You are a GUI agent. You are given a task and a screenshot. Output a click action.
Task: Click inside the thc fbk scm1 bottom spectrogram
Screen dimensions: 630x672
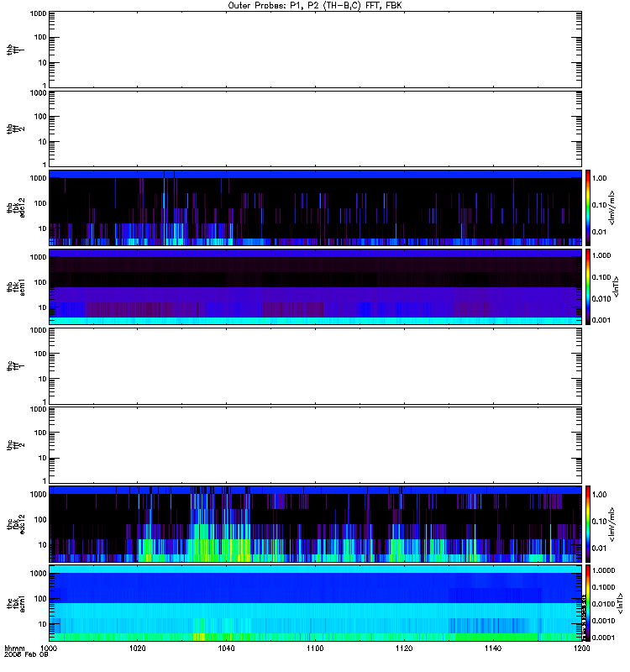(315, 602)
